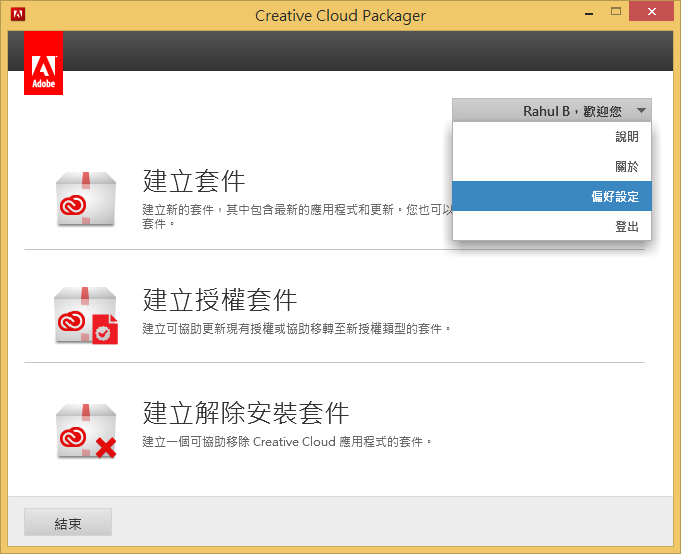Click the description text starting 建立新的套件
681x554 pixels.
(x=298, y=217)
